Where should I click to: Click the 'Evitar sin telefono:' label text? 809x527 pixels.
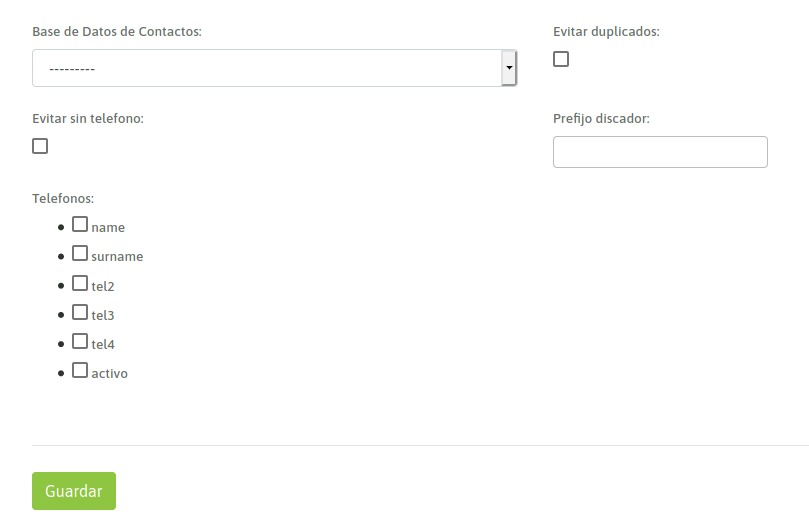coord(88,119)
